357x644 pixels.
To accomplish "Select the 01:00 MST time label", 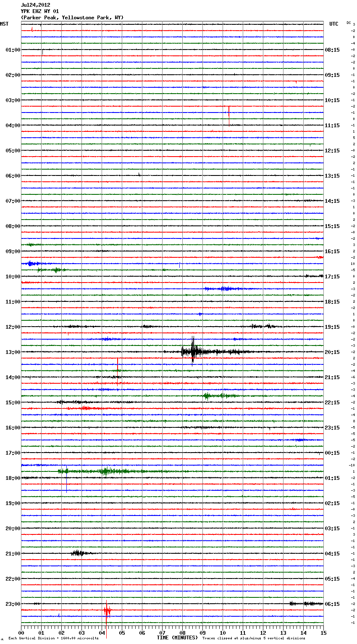I will coord(13,50).
